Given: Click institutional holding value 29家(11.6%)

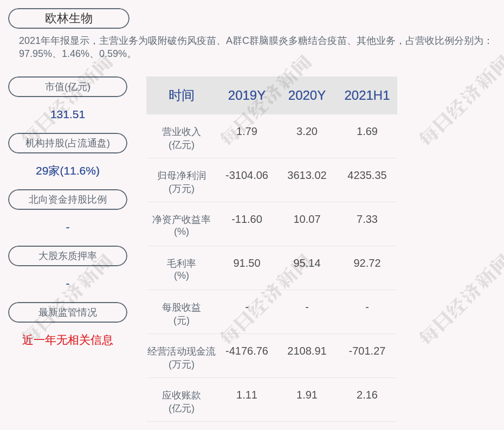Looking at the screenshot, I should pos(68,171).
